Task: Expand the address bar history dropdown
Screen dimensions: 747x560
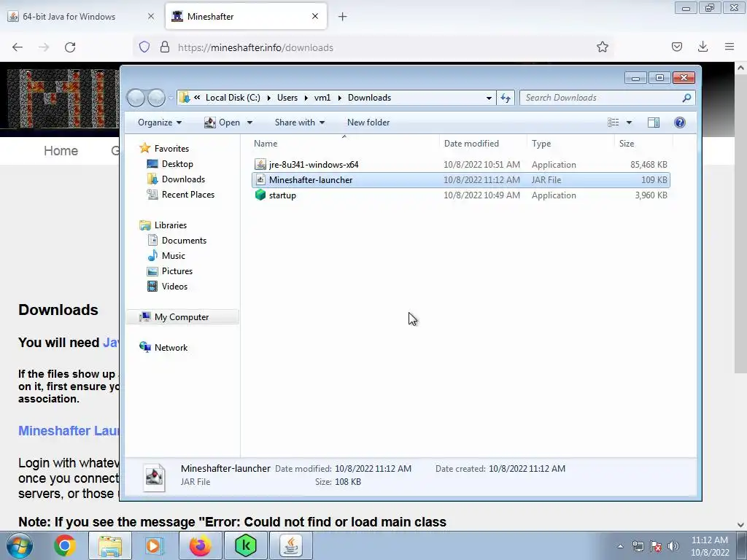Action: [489, 98]
